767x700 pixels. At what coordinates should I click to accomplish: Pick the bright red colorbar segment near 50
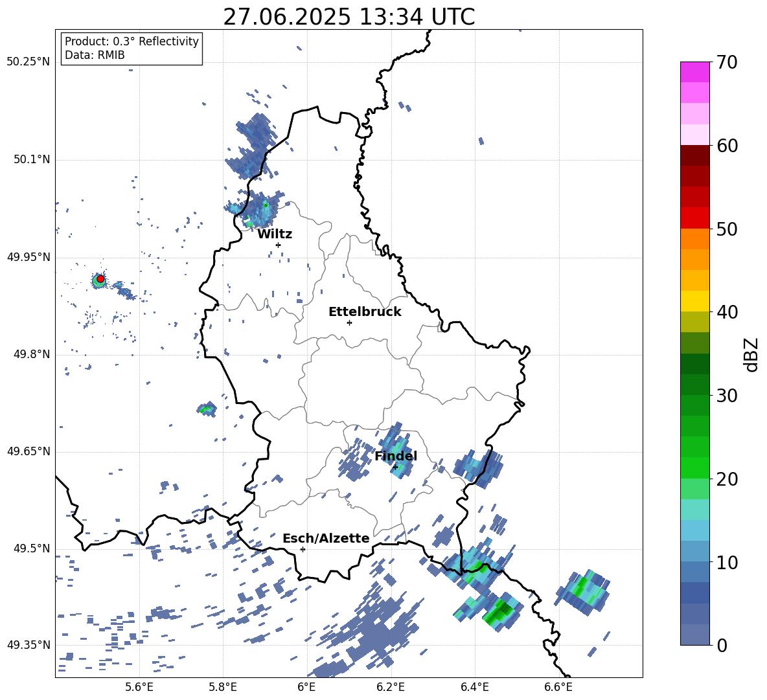coord(694,218)
